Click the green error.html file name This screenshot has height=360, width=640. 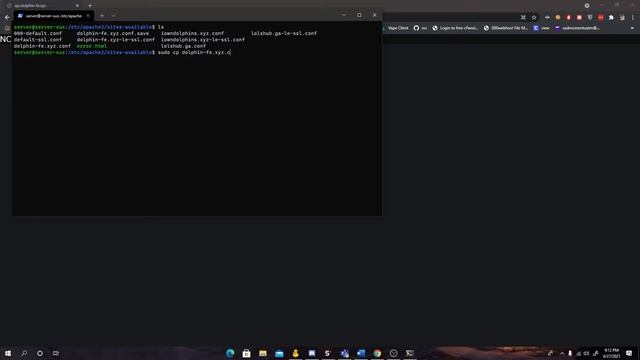point(91,46)
